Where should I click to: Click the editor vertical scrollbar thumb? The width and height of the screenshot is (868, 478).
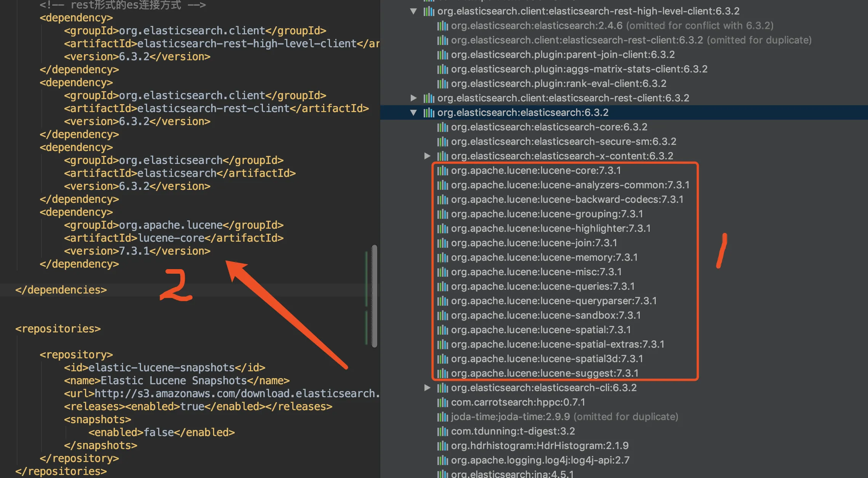coord(375,296)
